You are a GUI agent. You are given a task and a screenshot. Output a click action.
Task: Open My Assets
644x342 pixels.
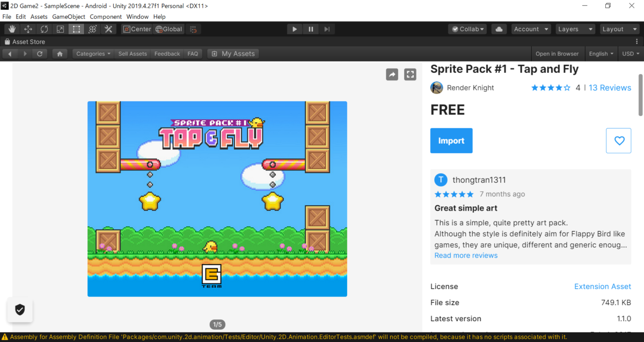click(x=233, y=54)
